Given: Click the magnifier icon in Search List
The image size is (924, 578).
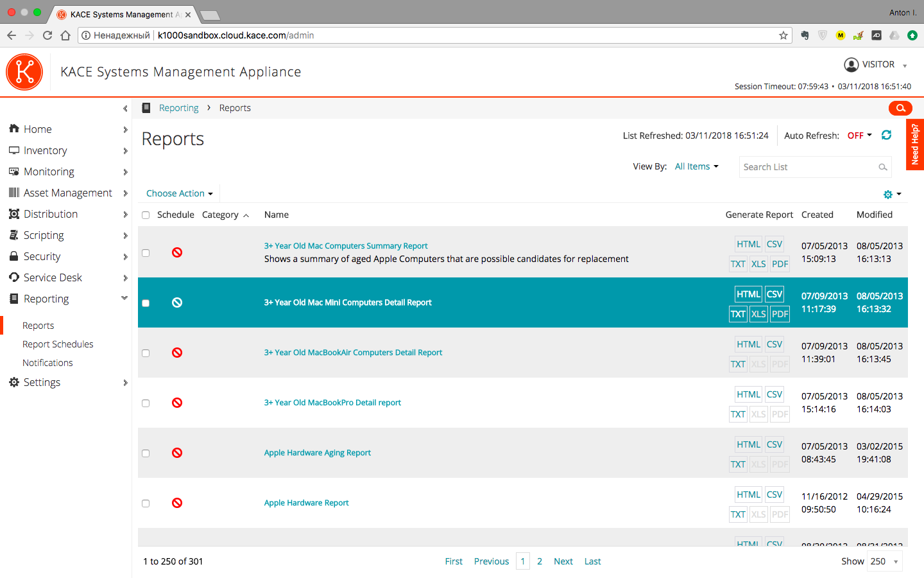Looking at the screenshot, I should (883, 167).
